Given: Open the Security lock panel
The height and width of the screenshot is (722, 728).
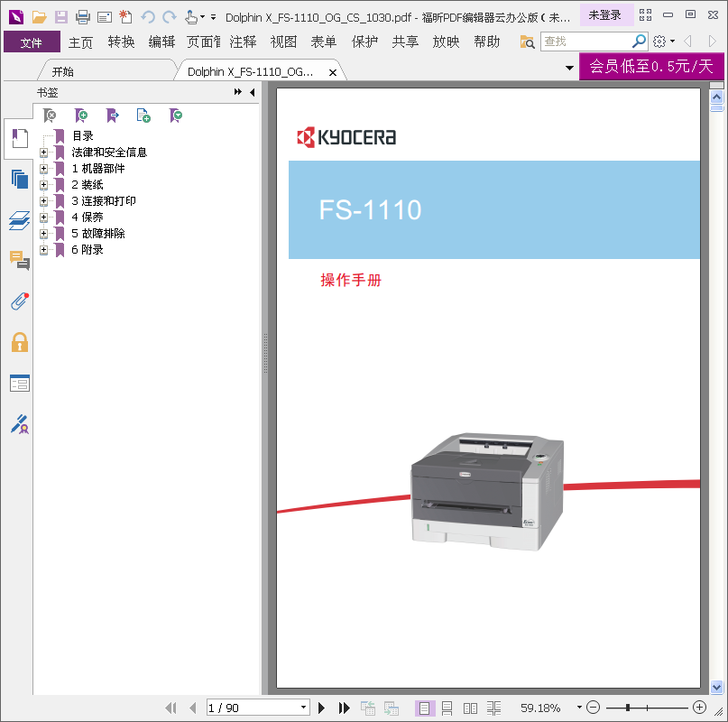Looking at the screenshot, I should tap(20, 342).
